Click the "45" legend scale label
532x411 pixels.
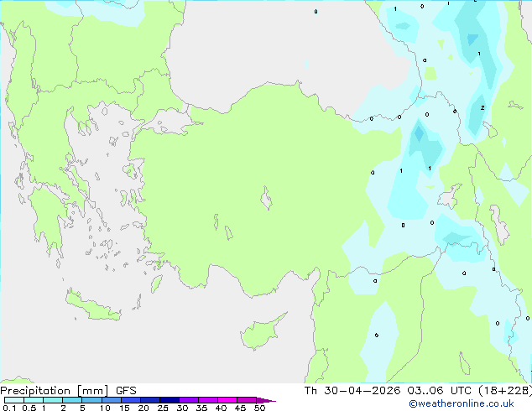tap(240, 408)
